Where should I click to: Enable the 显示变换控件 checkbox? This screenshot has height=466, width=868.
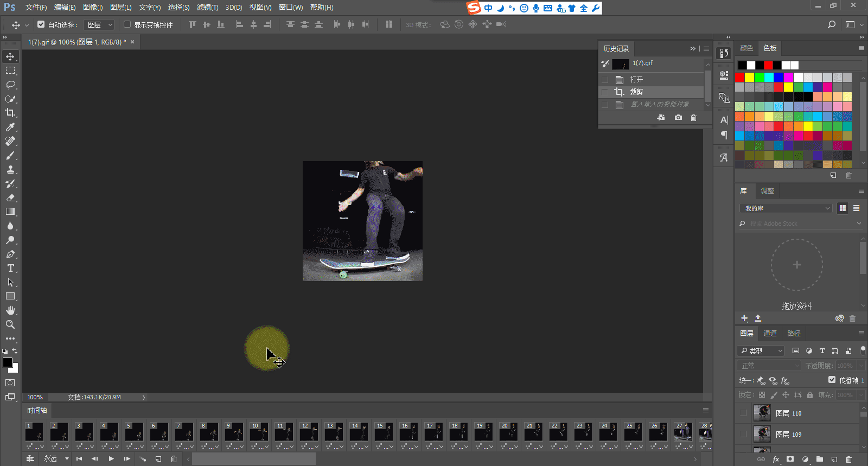click(x=127, y=24)
